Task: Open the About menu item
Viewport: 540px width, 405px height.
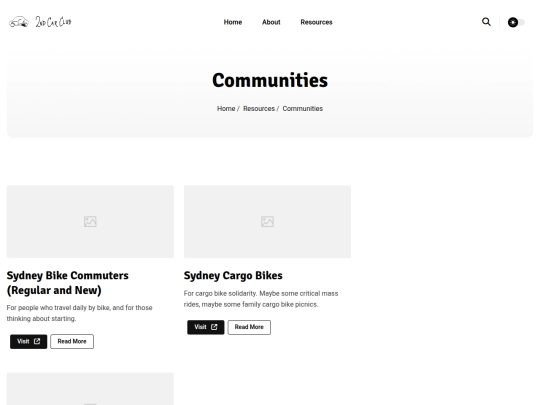Action: click(271, 22)
